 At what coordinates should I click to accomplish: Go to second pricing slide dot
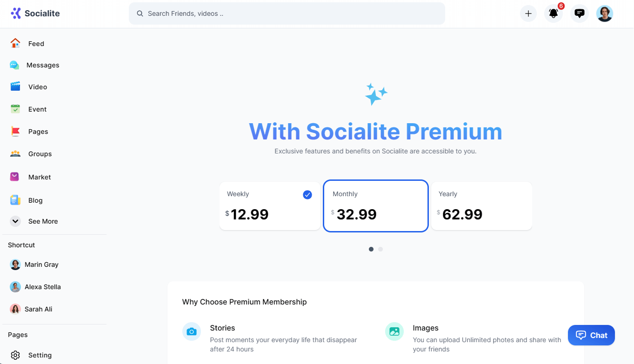(x=380, y=249)
